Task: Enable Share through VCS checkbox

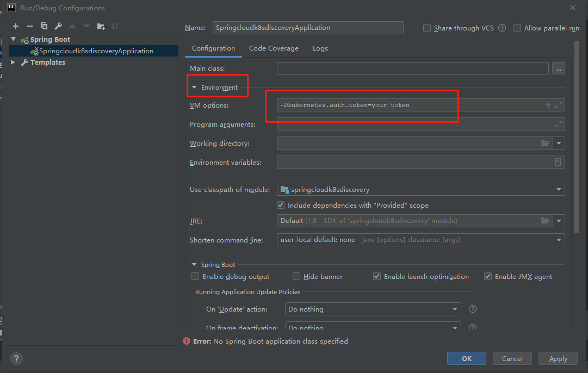Action: 427,28
